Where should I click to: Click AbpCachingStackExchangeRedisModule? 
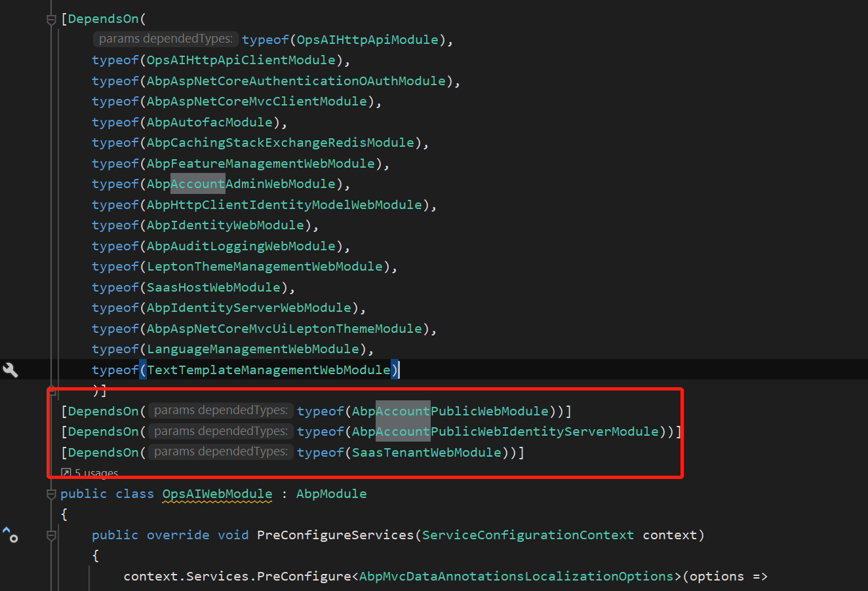281,143
